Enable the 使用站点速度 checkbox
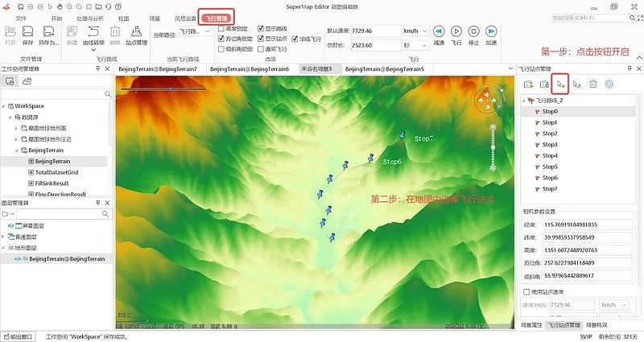The image size is (644, 342). (x=526, y=291)
